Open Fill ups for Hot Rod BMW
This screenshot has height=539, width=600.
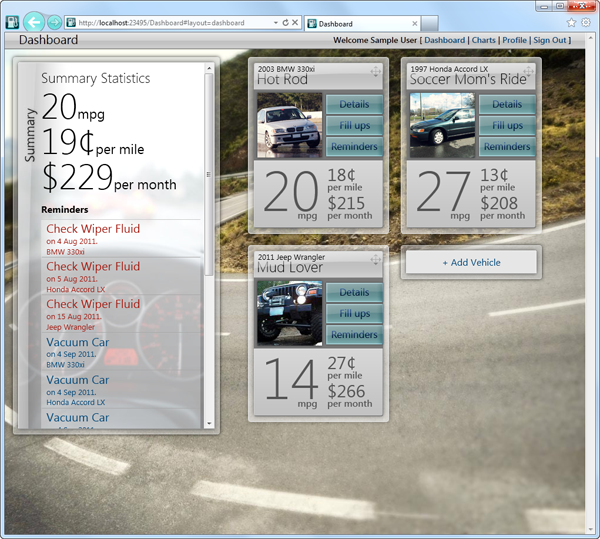(354, 125)
